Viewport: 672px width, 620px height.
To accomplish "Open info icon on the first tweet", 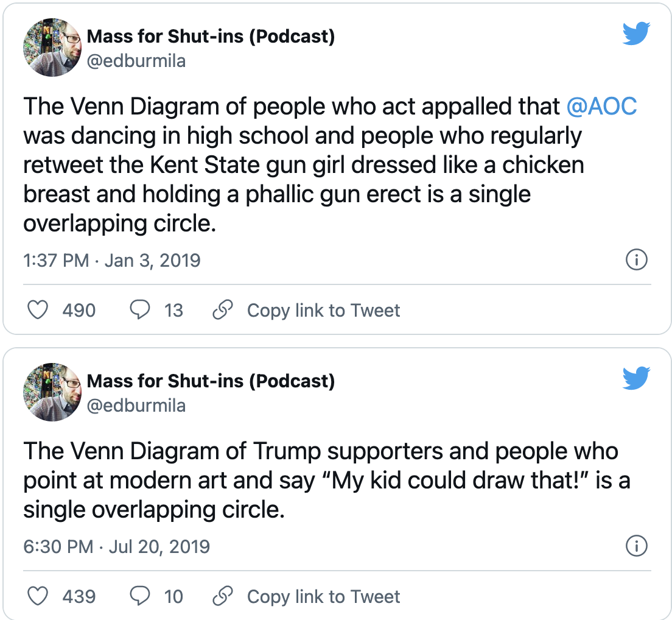I will click(637, 260).
